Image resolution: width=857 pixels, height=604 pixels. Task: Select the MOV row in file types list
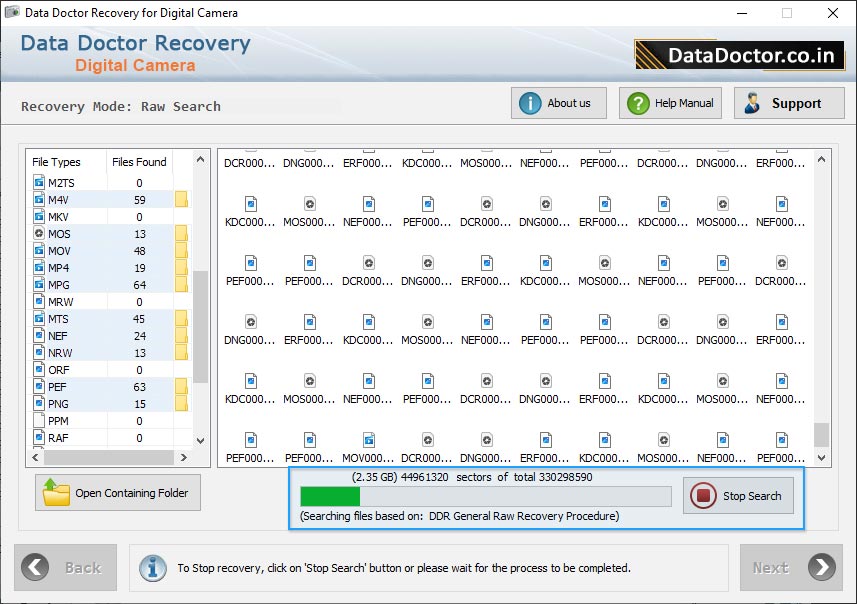pyautogui.click(x=90, y=251)
